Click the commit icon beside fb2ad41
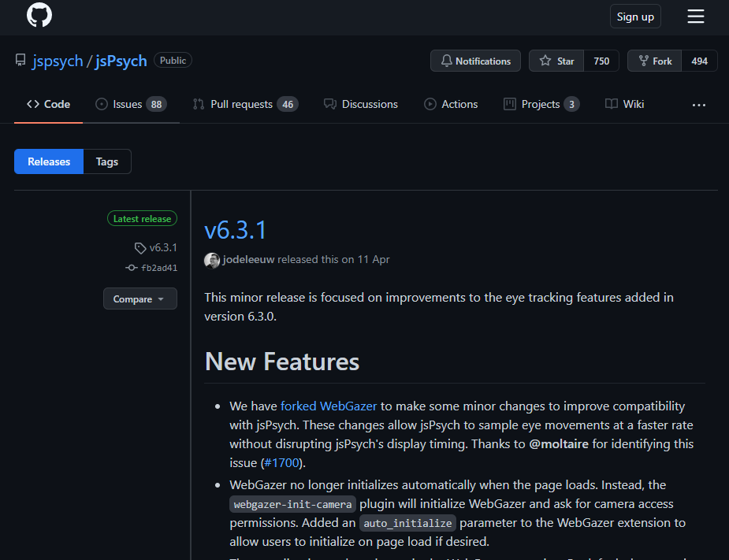The width and height of the screenshot is (729, 560). click(132, 268)
